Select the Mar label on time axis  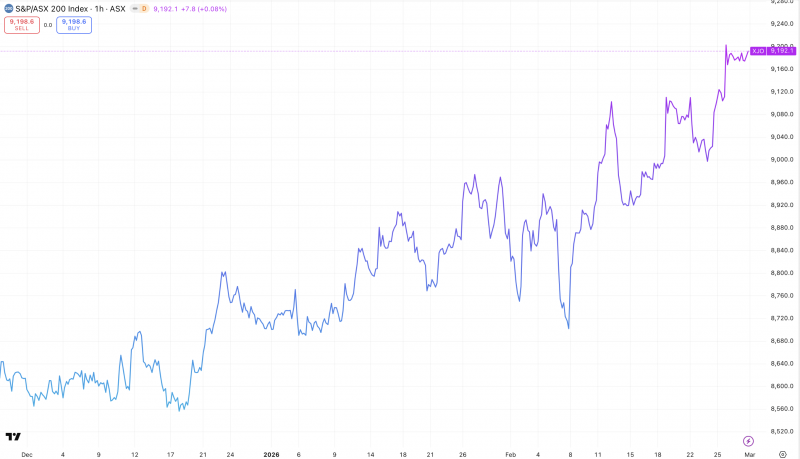coord(747,453)
